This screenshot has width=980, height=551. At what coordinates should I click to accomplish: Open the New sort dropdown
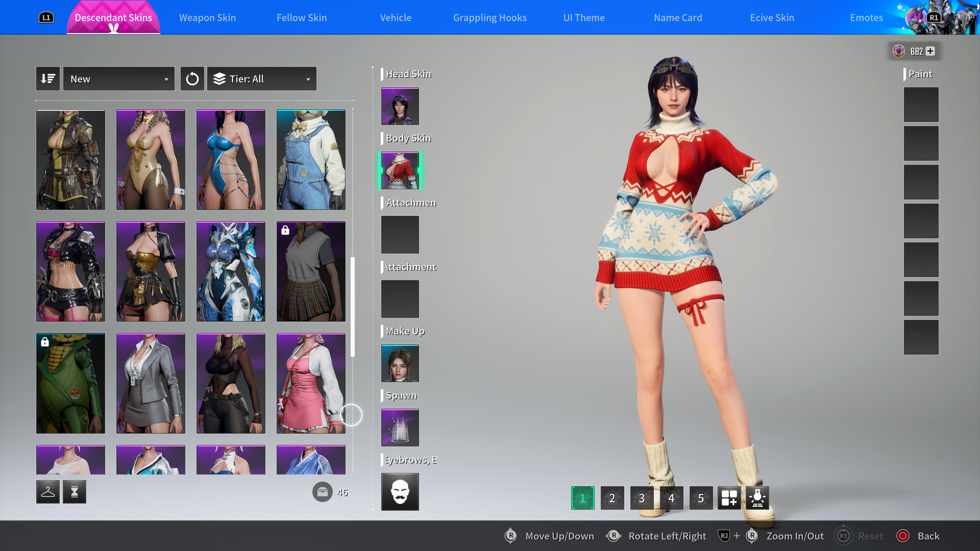click(x=119, y=79)
